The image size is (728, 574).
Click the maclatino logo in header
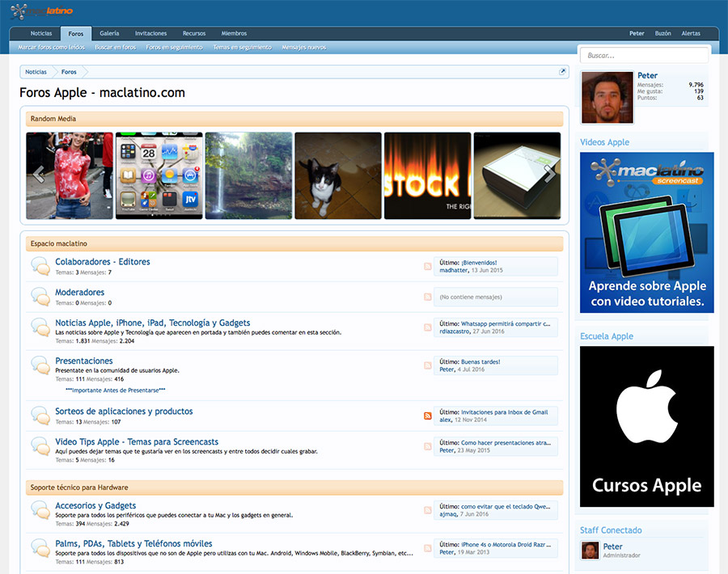pos(42,11)
